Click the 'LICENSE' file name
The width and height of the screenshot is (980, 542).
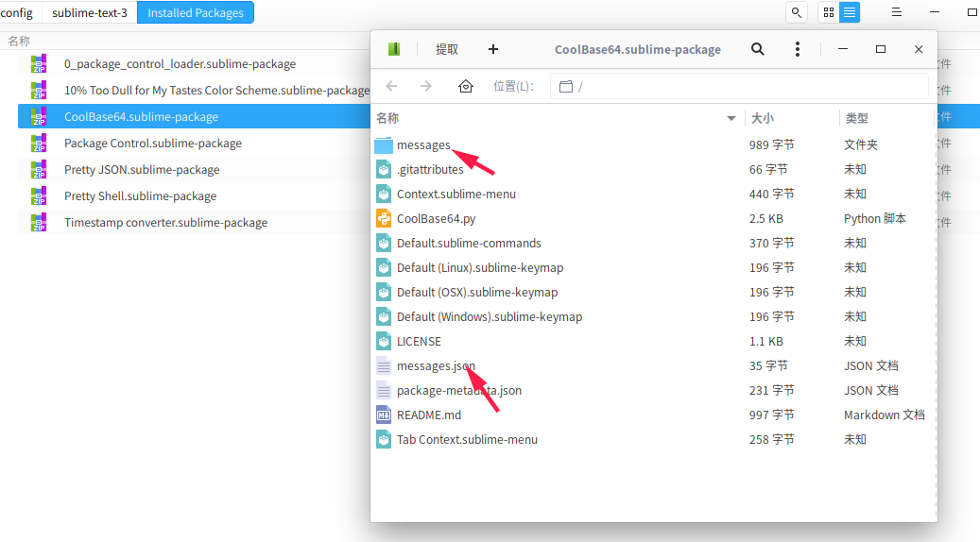419,342
